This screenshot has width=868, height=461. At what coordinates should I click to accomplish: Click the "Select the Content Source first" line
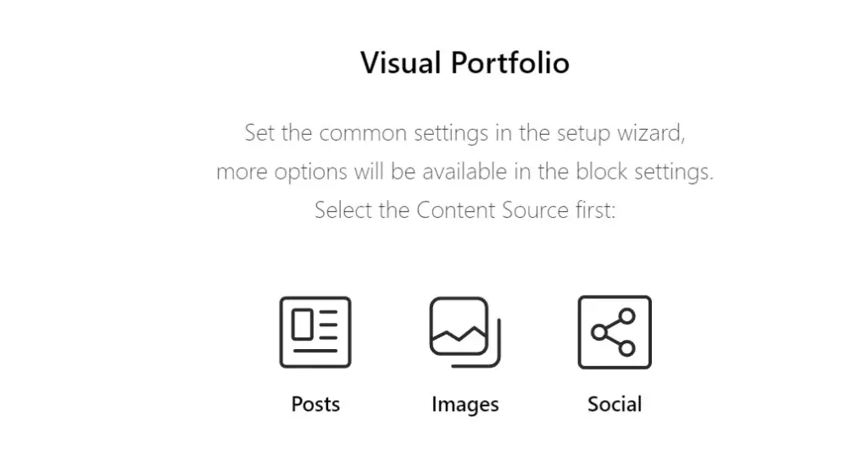465,209
